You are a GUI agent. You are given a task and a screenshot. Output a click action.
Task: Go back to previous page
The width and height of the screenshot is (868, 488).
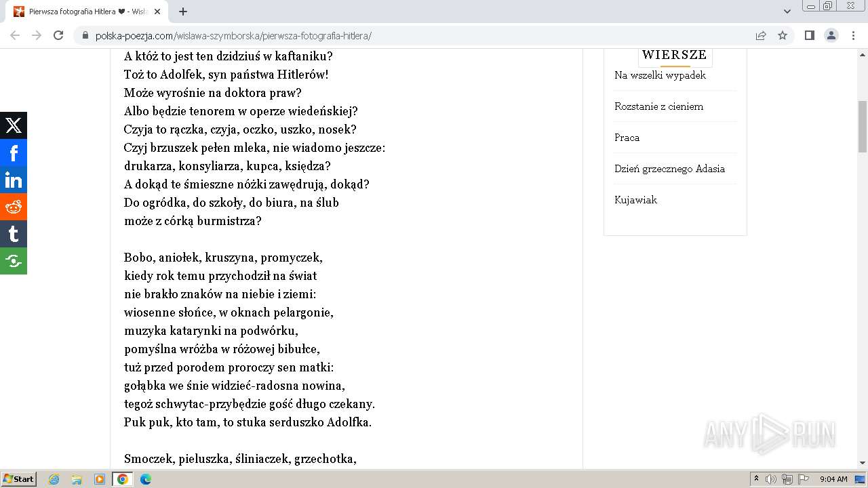pos(15,35)
